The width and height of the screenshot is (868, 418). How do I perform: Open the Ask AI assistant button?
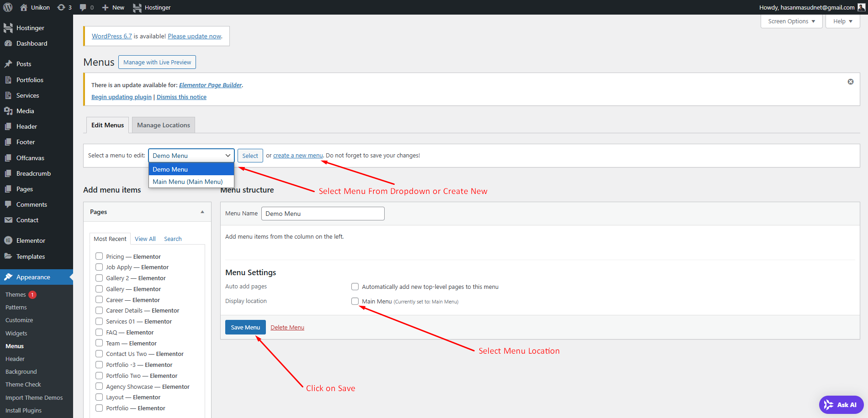841,405
